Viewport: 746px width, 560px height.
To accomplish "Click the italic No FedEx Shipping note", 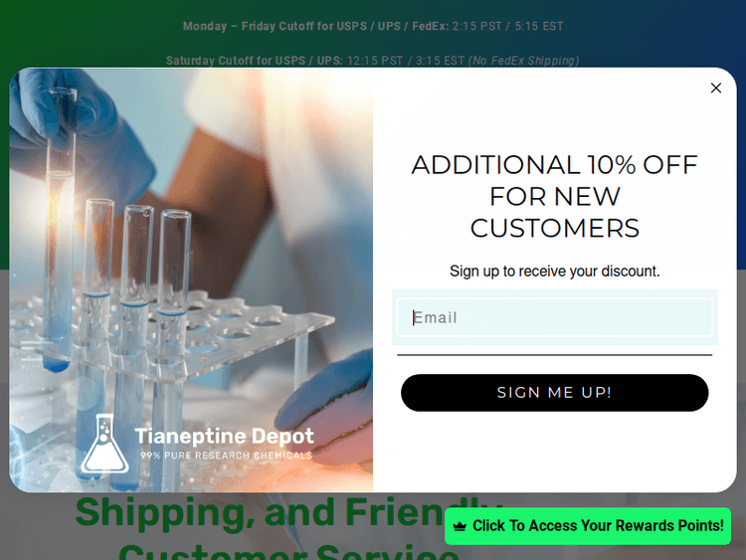I will point(524,61).
